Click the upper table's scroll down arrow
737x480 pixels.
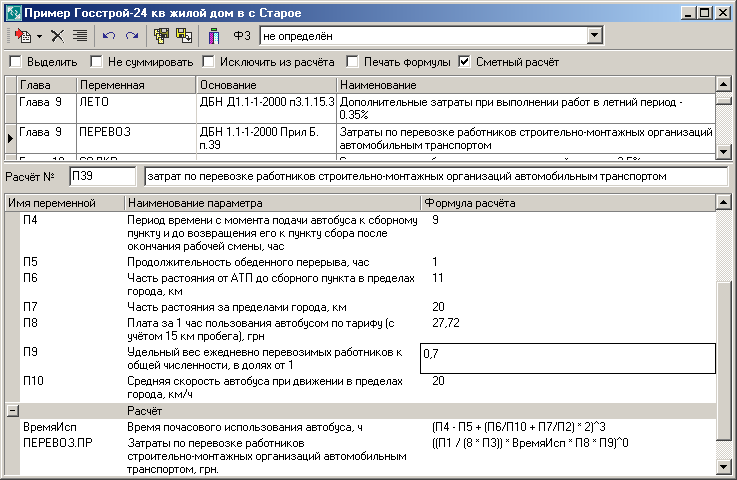click(723, 151)
